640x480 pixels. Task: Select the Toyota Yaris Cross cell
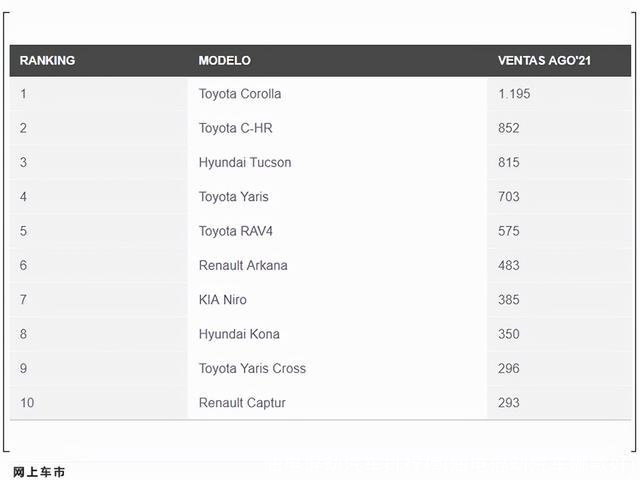(252, 368)
